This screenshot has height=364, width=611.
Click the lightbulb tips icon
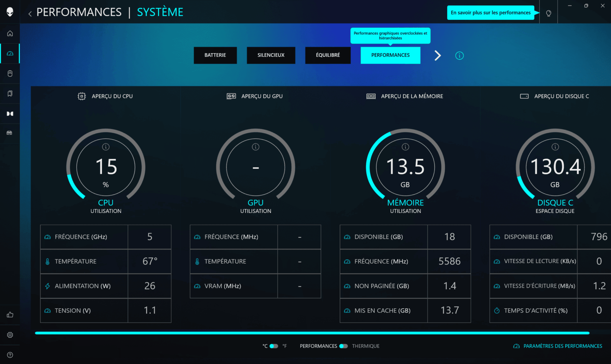point(549,13)
